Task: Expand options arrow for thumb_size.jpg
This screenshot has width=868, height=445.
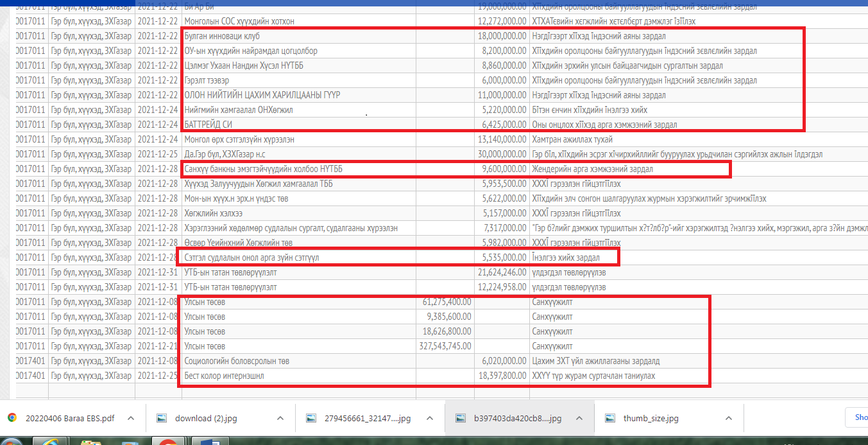Action: 728,418
